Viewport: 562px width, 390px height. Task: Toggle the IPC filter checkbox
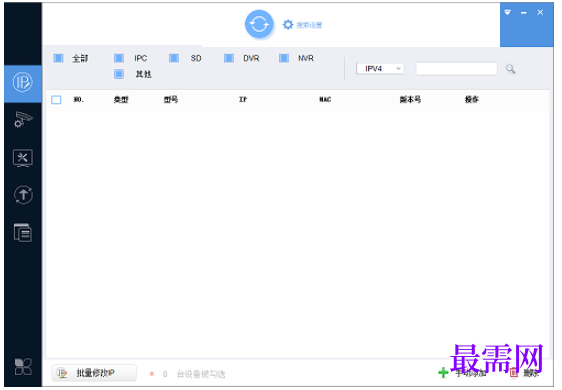[119, 58]
